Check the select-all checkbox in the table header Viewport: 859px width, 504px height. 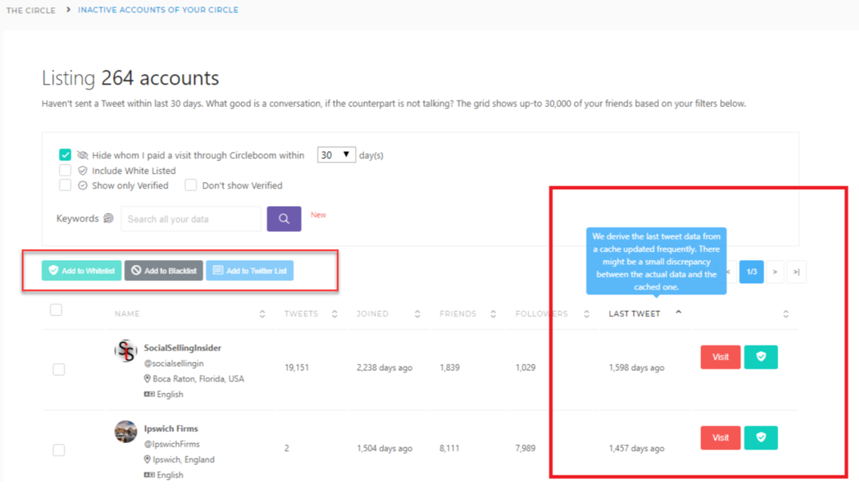[x=56, y=310]
